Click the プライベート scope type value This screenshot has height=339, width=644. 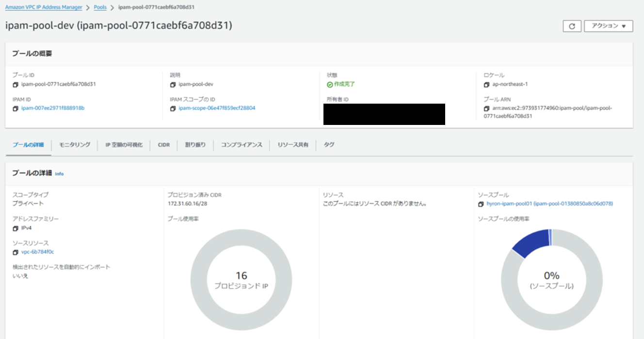click(x=28, y=203)
